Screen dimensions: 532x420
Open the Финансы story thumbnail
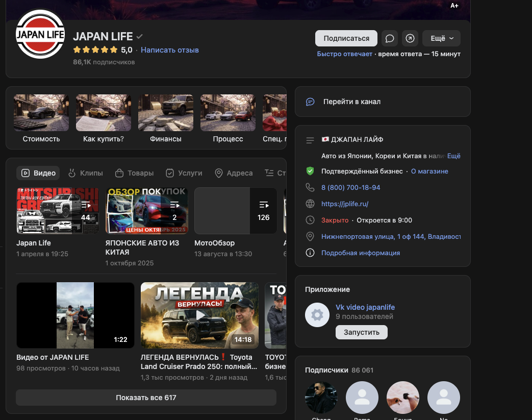pyautogui.click(x=166, y=113)
